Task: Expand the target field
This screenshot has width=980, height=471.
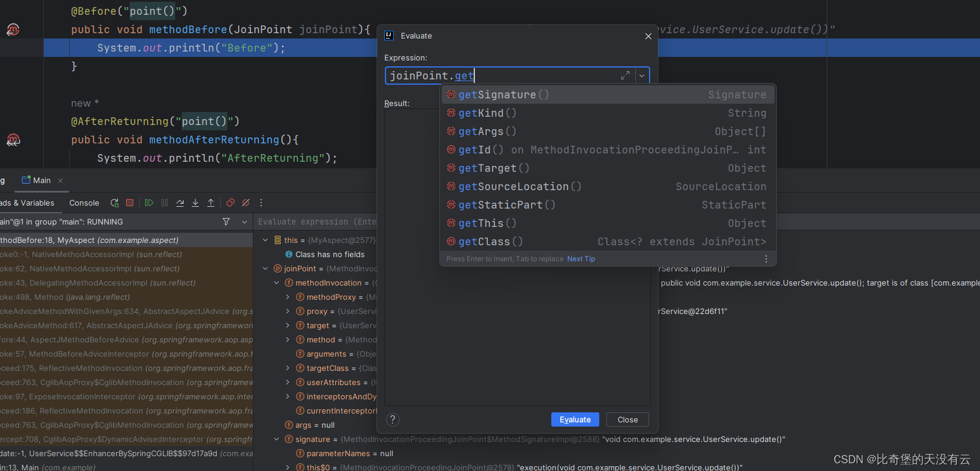Action: [288, 325]
